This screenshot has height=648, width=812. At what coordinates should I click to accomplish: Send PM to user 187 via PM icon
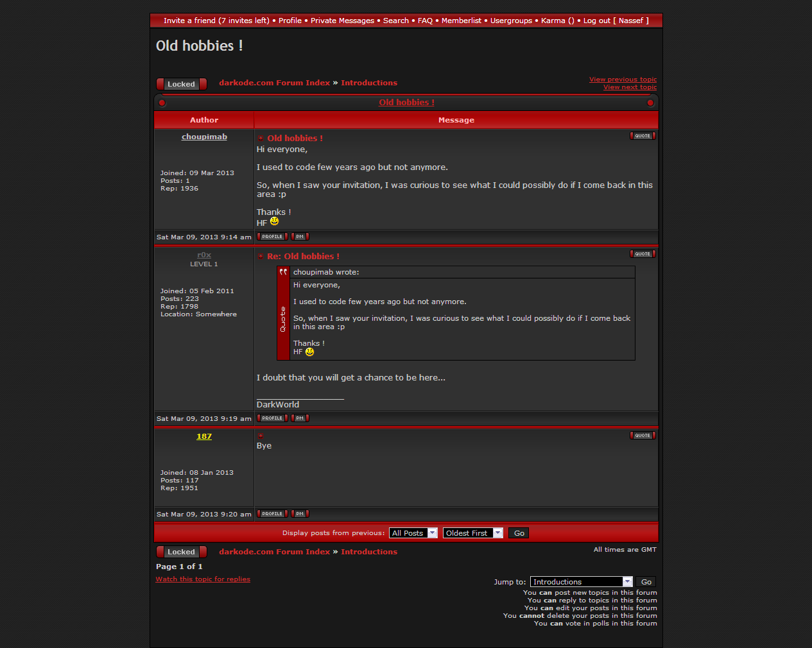pyautogui.click(x=300, y=514)
